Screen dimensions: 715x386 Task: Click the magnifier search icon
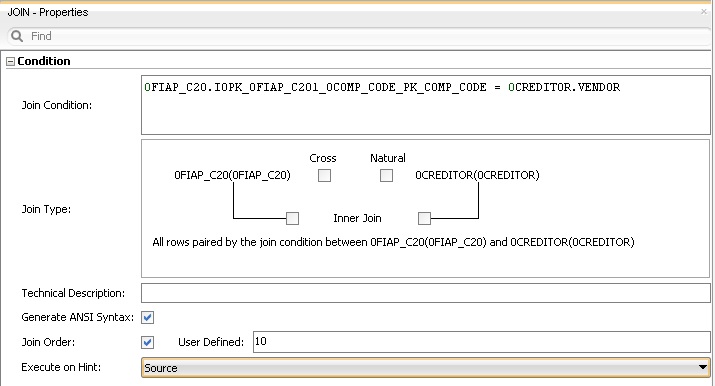17,36
